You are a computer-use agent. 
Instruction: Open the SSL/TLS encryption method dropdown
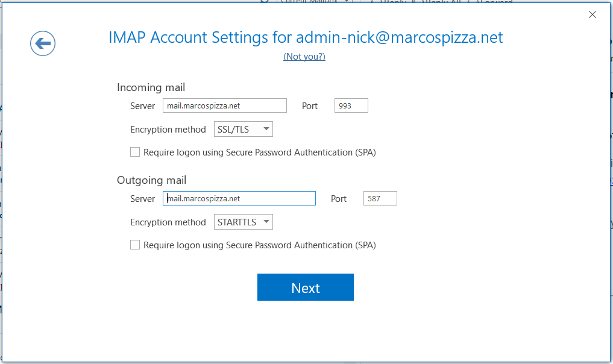(244, 129)
